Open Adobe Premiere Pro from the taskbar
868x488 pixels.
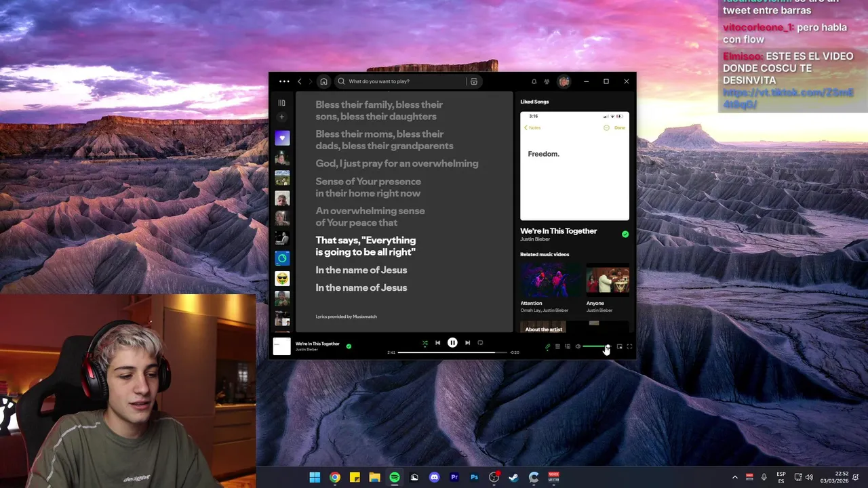point(454,477)
